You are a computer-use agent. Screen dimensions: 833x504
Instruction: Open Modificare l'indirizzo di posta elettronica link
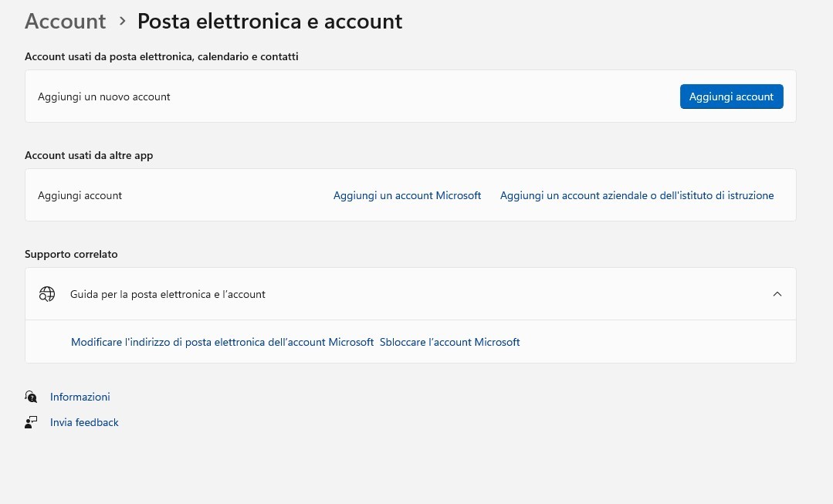pyautogui.click(x=222, y=342)
